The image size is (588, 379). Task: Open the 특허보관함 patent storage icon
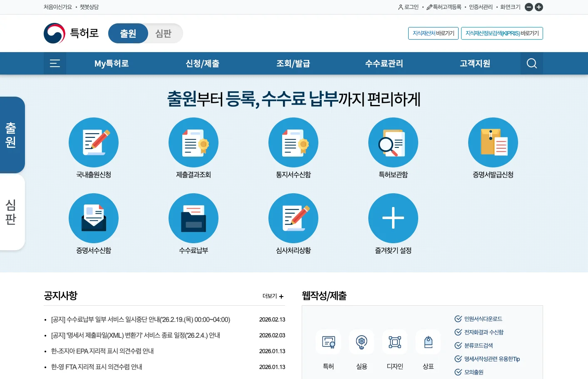393,142
